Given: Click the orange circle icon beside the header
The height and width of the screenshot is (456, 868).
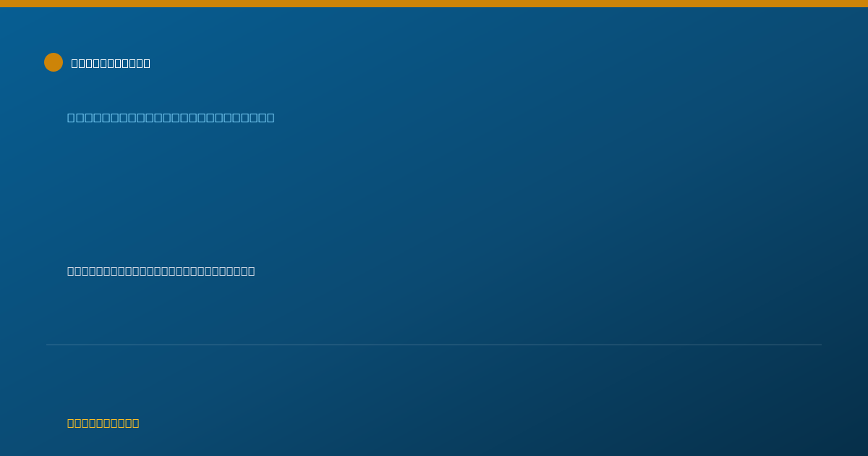Looking at the screenshot, I should (x=54, y=62).
